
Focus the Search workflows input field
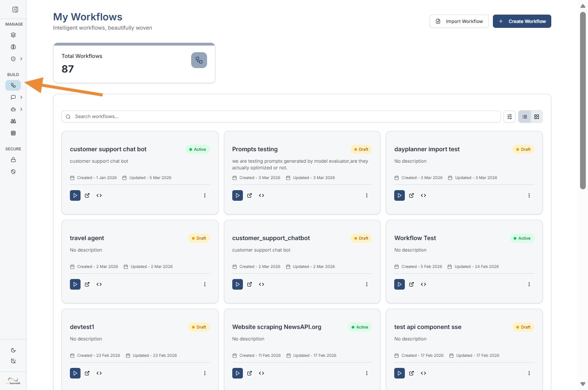coord(283,117)
